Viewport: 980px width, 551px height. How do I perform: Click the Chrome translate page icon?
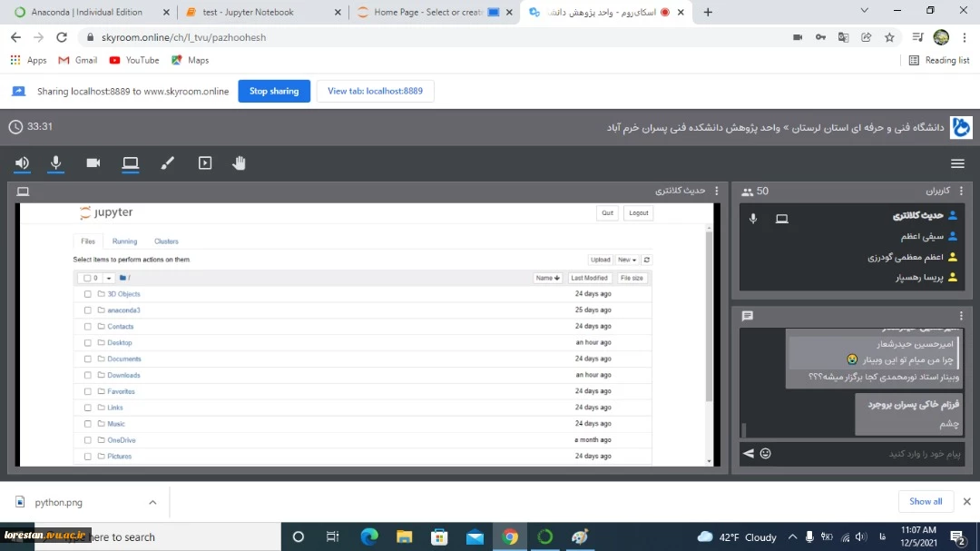coord(843,37)
